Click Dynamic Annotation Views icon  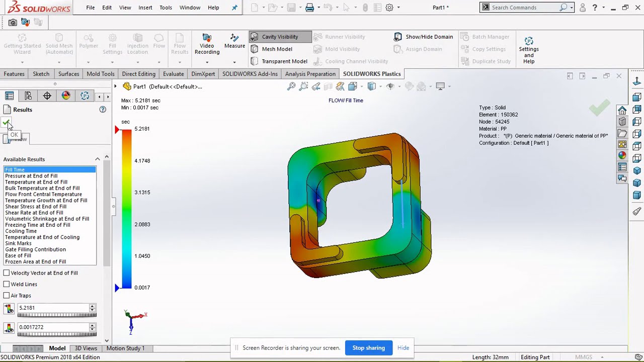tap(340, 86)
